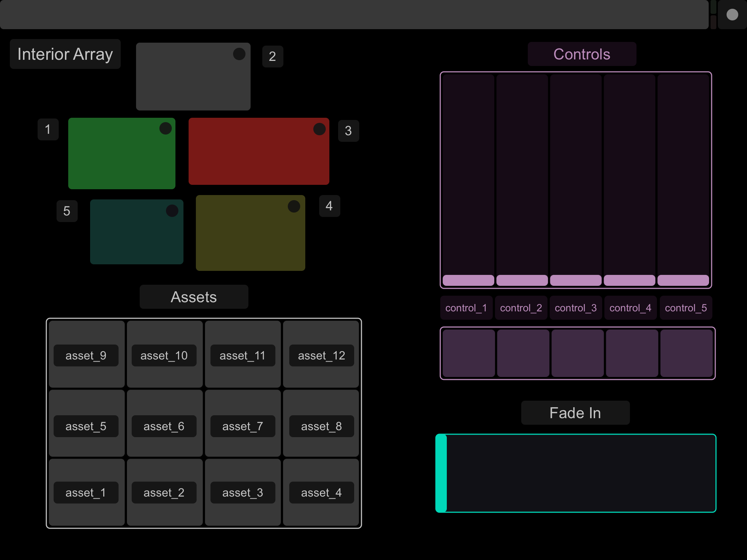The image size is (747, 560).
Task: Click the top text bar field
Action: point(354,15)
